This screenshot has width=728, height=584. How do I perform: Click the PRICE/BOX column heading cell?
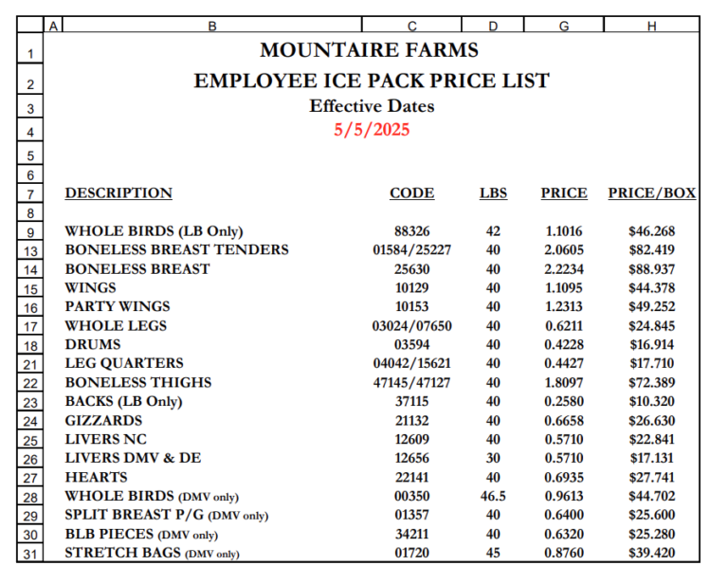[x=651, y=193]
